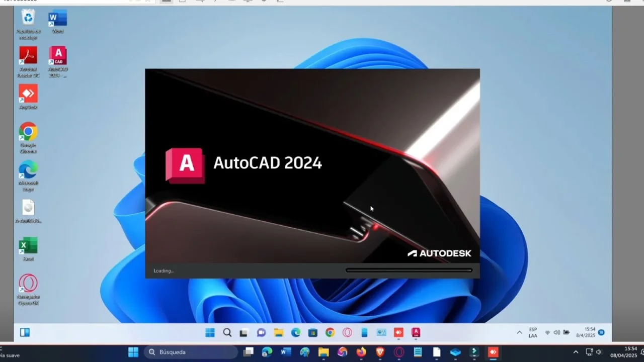Open the Papelera de reciclaje desktop icon
The height and width of the screenshot is (362, 644).
point(28,24)
